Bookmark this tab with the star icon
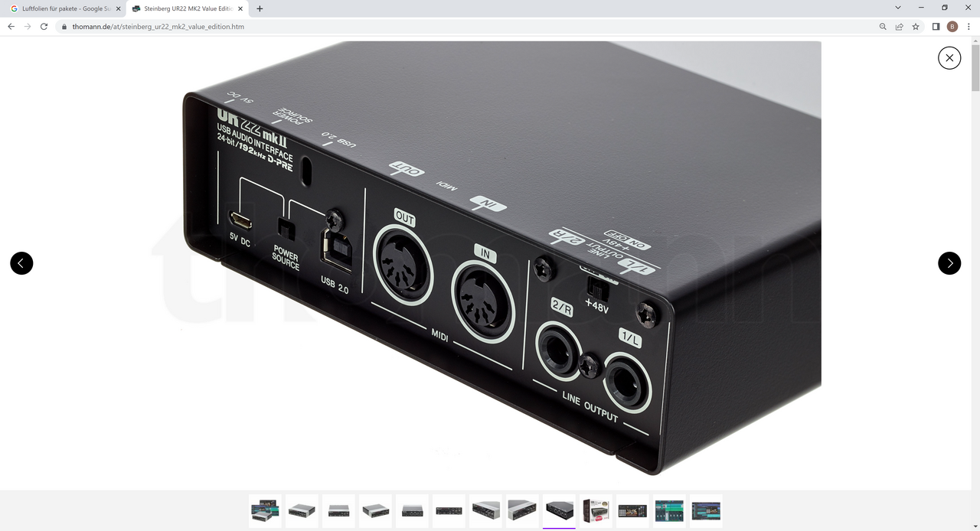 tap(916, 26)
